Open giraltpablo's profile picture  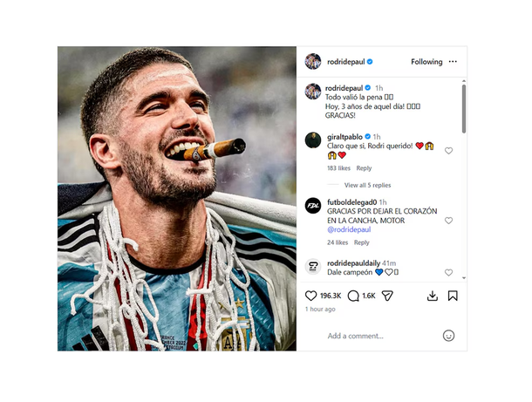point(313,140)
